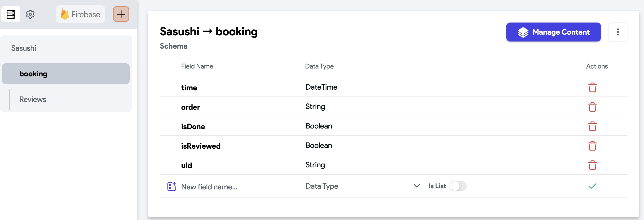Screen dimensions: 644x220
Task: Click the isReviewed field name
Action: (201, 146)
